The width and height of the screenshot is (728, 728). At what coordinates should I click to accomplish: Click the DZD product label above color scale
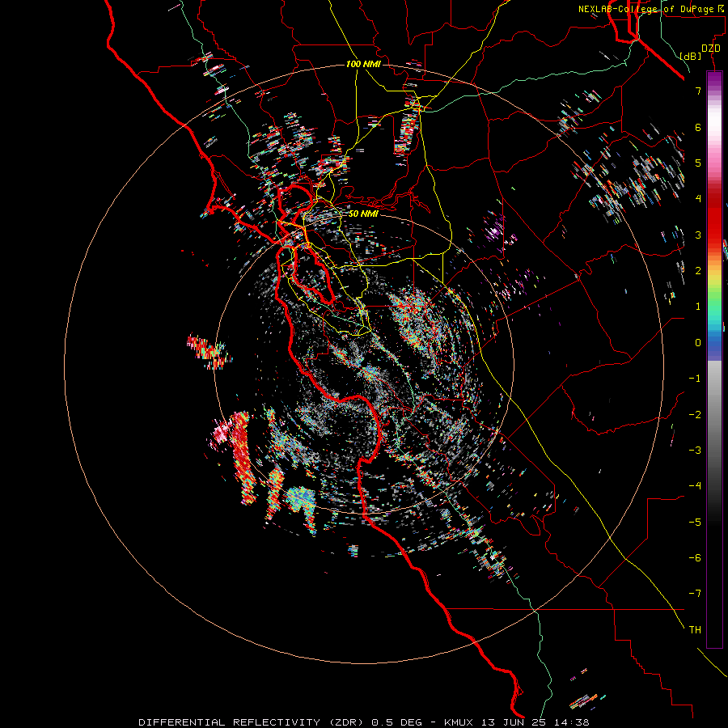click(711, 49)
